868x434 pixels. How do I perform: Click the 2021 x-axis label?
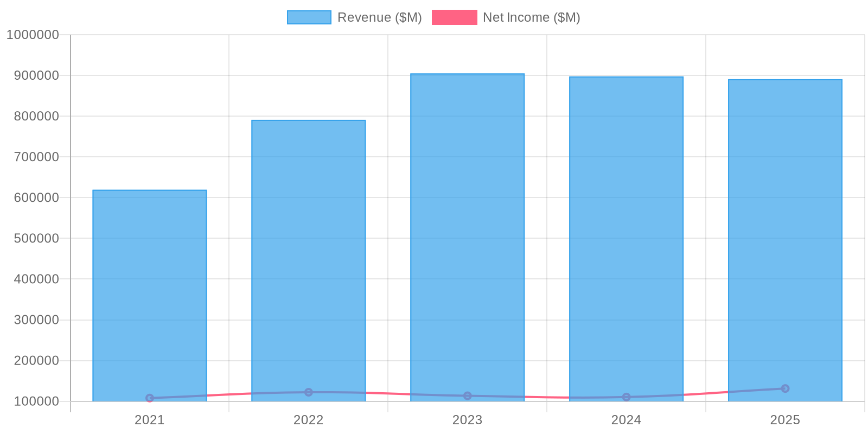coord(150,420)
